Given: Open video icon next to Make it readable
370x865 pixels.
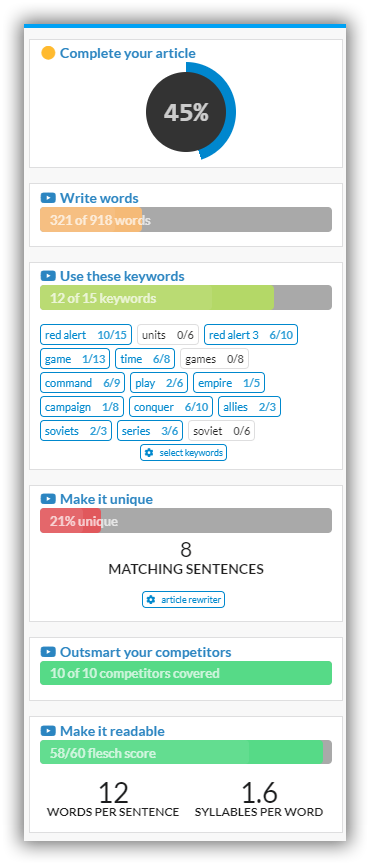Looking at the screenshot, I should [x=48, y=731].
